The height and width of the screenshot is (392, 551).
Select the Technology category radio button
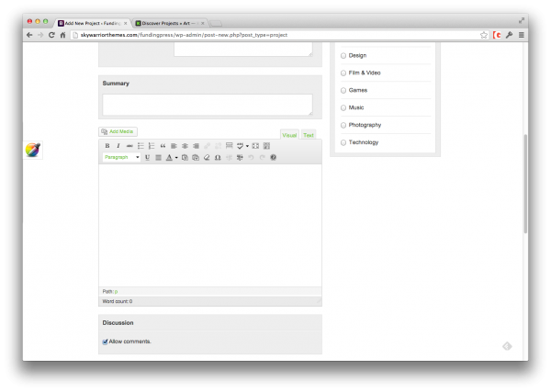pos(343,142)
